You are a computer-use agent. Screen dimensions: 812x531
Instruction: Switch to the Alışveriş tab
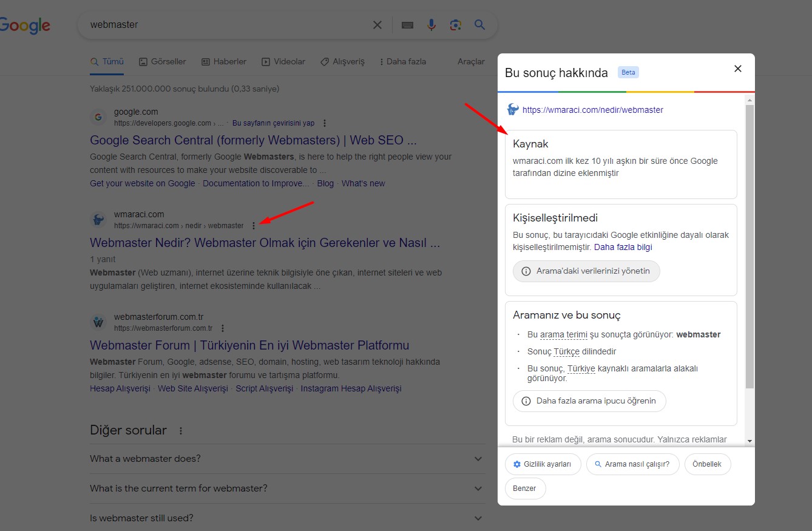[x=342, y=61]
